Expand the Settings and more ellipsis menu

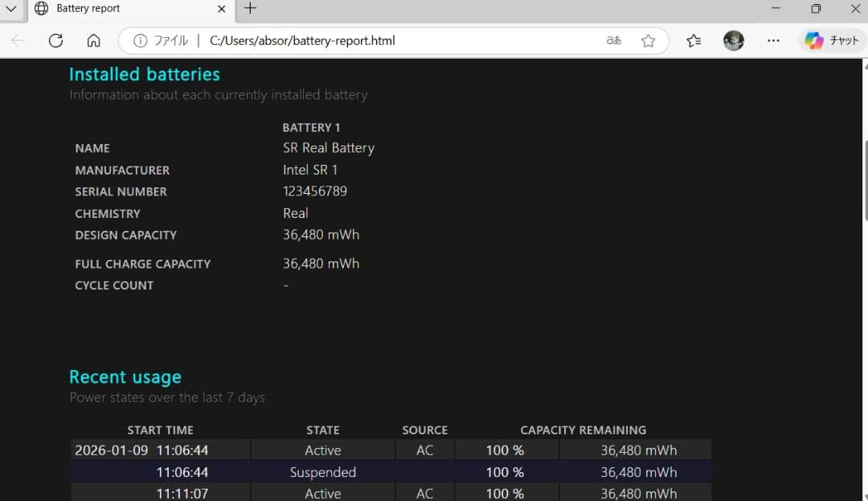773,41
